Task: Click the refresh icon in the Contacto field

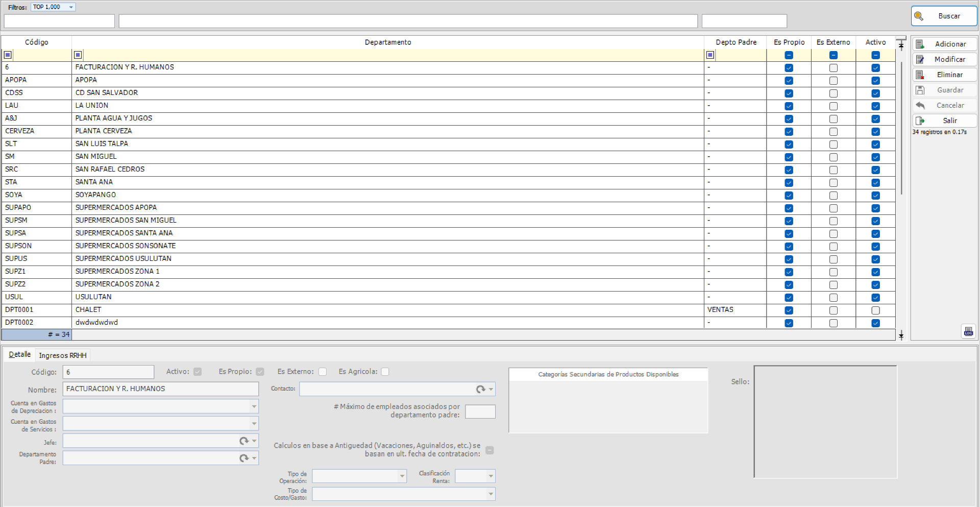Action: [x=480, y=389]
